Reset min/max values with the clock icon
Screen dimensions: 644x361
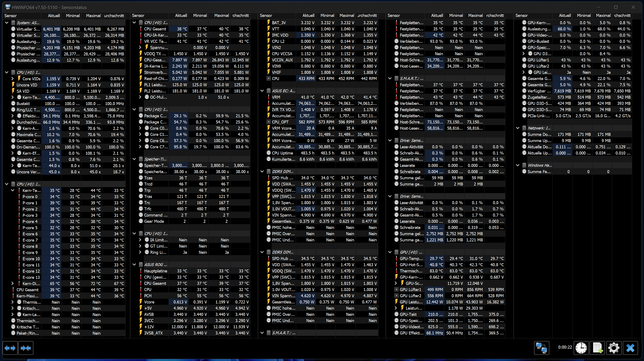pyautogui.click(x=581, y=348)
